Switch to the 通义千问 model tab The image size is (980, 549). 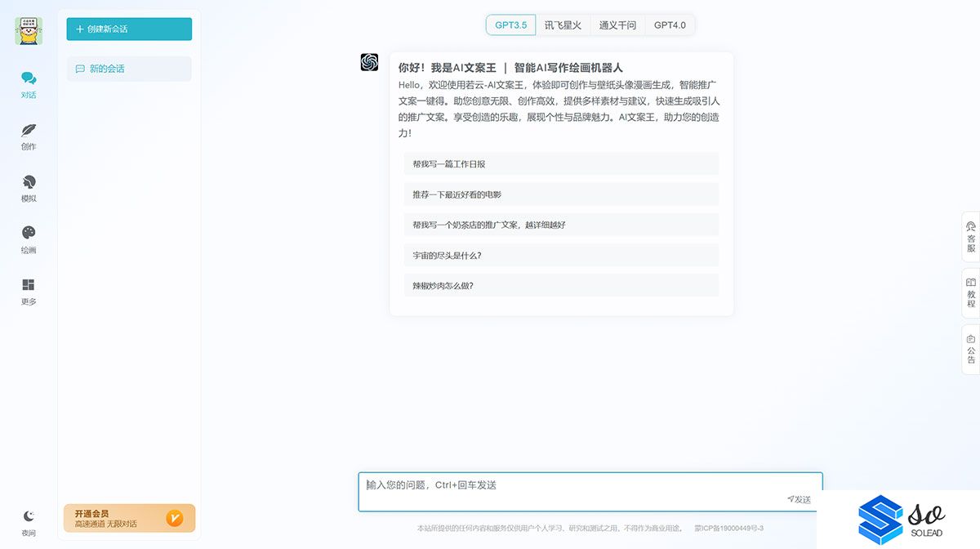point(617,25)
